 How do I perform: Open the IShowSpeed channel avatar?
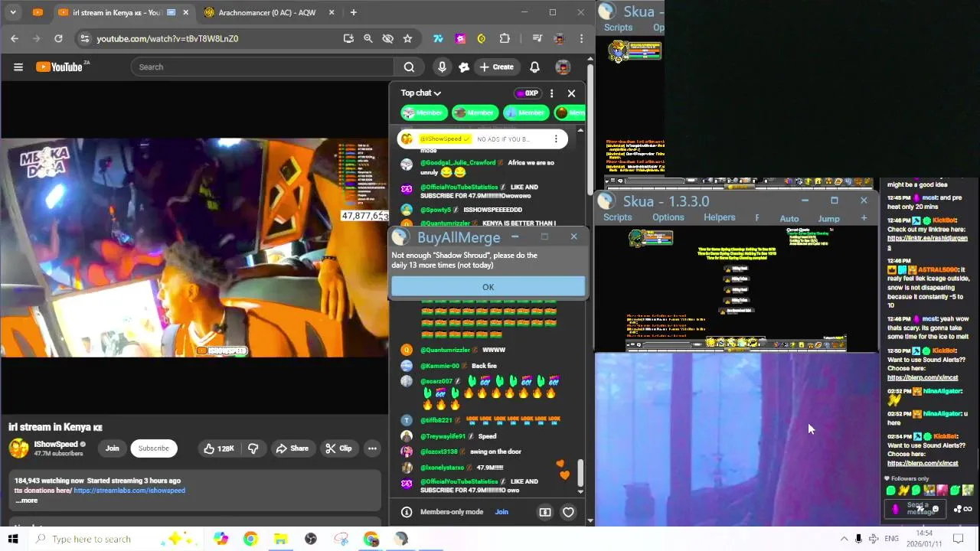coord(19,448)
